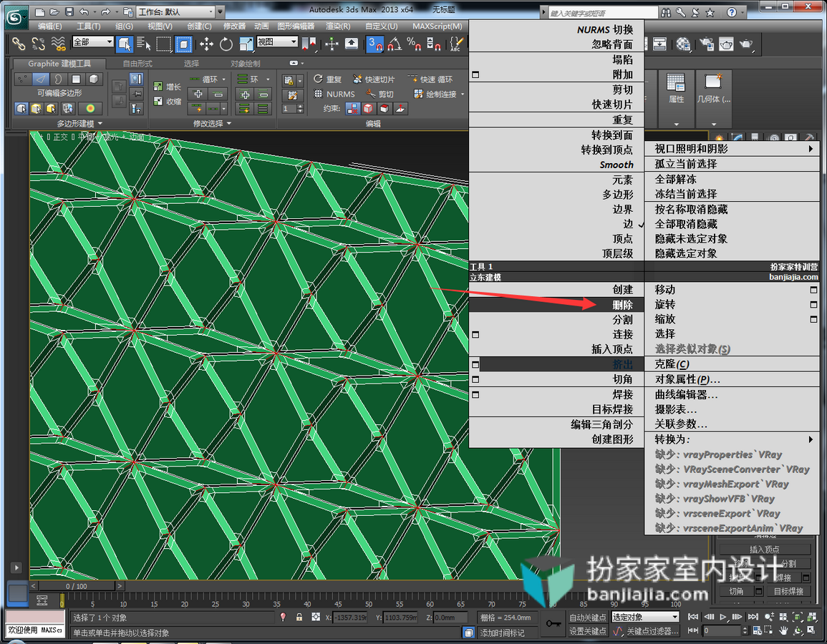827x644 pixels.
Task: Click the Play Animation button
Action: [723, 617]
